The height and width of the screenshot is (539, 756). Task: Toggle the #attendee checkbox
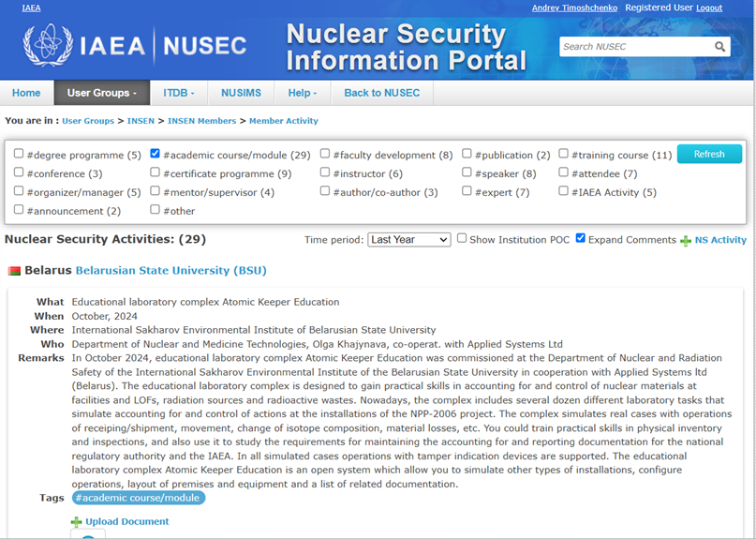[563, 172]
